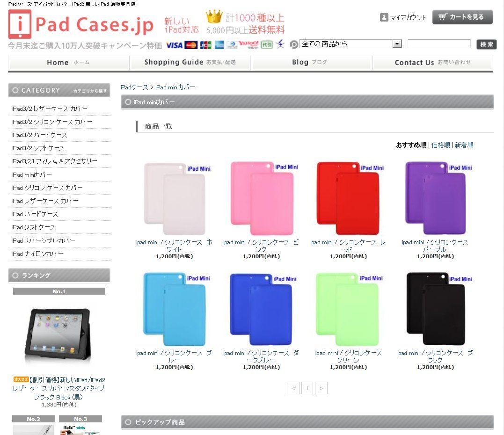Viewport: 504px width, 435px height.
Task: Open red silicone iPad mini case image
Action: coord(349,198)
